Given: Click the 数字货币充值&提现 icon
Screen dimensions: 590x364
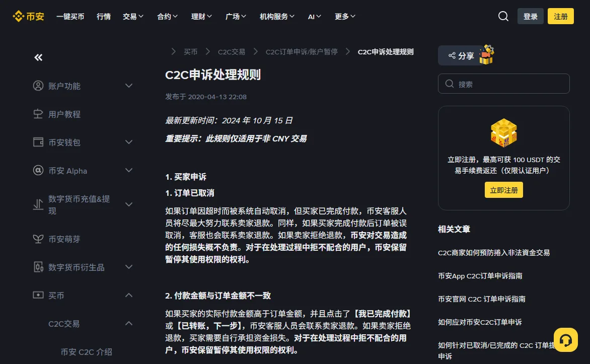Looking at the screenshot, I should (x=38, y=204).
